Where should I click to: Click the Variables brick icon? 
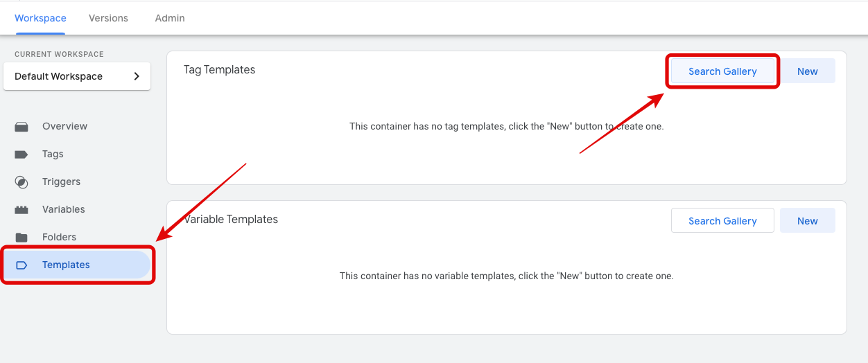point(21,209)
